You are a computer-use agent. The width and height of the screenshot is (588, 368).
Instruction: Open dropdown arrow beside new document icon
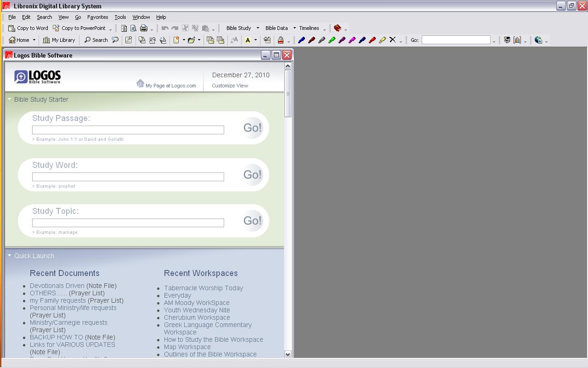click(184, 40)
